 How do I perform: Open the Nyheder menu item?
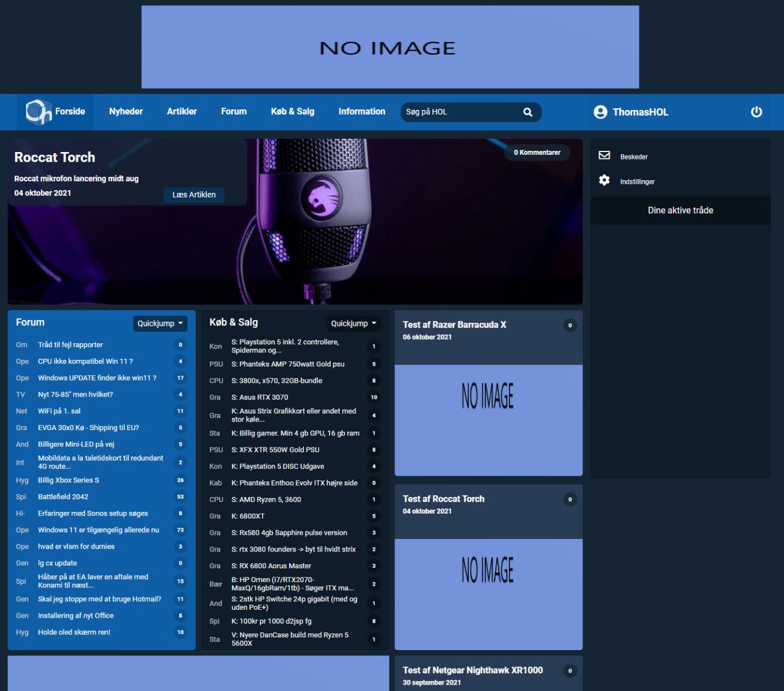click(x=126, y=112)
